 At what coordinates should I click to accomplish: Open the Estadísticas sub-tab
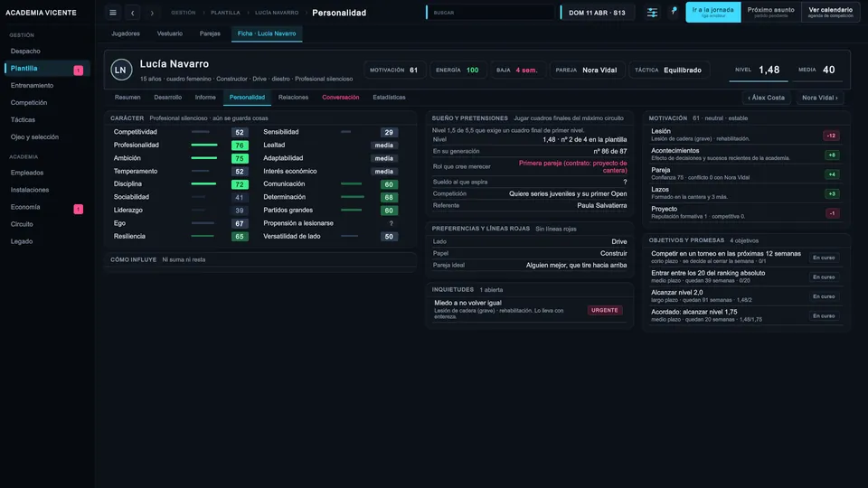click(389, 98)
